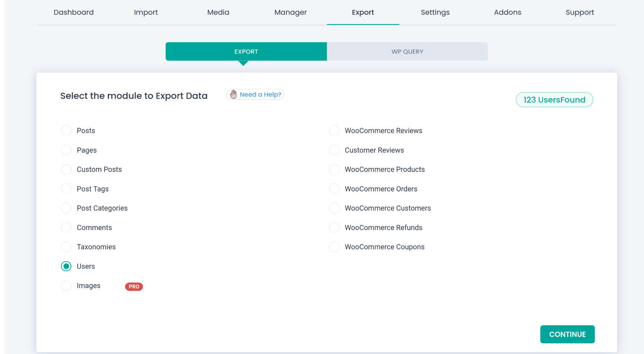Open the Addons tab
Screen dimensions: 644x354
tap(507, 12)
